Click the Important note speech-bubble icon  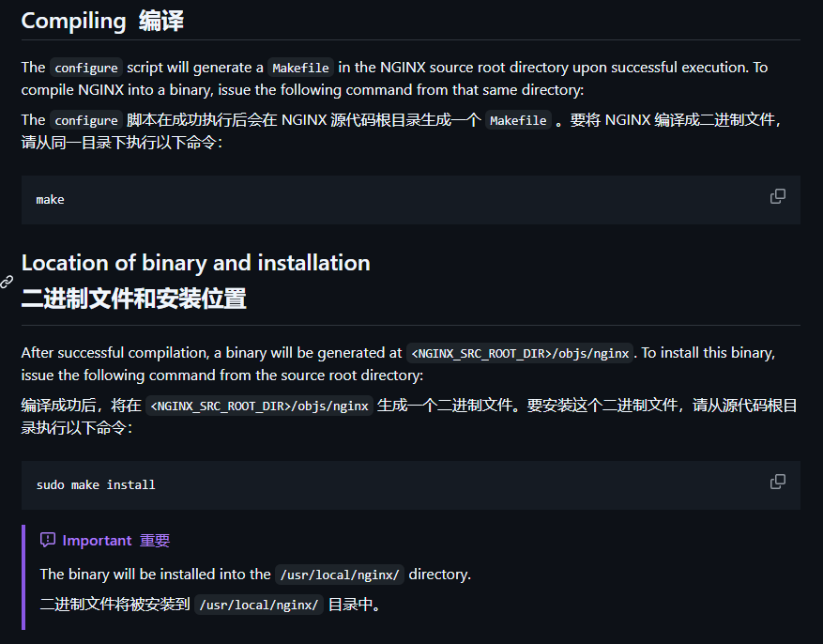pos(48,540)
